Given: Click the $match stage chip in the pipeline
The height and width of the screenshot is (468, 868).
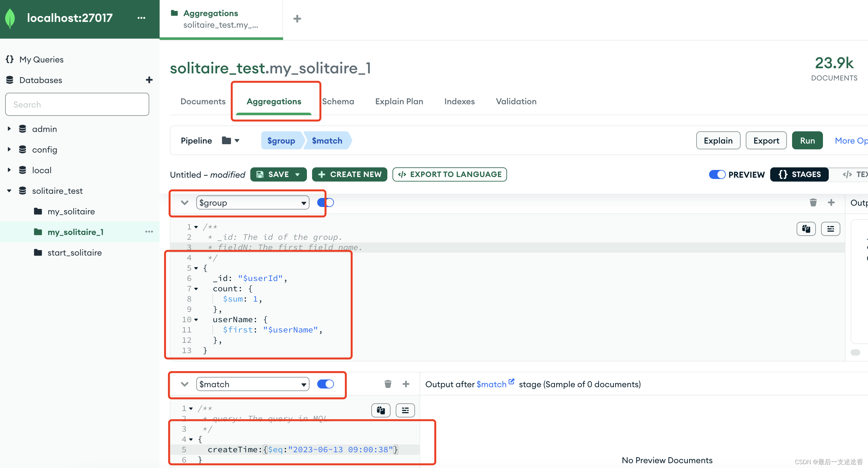Looking at the screenshot, I should coord(327,141).
